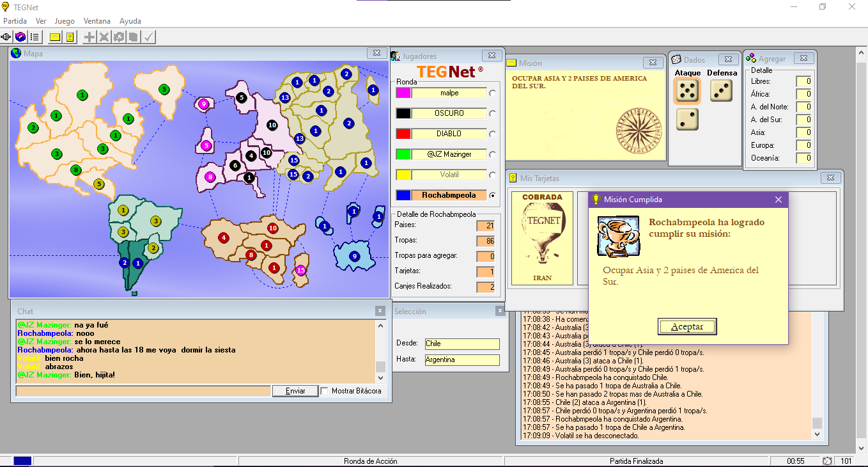
Task: Click the bulleted list toolbar icon
Action: tap(35, 37)
